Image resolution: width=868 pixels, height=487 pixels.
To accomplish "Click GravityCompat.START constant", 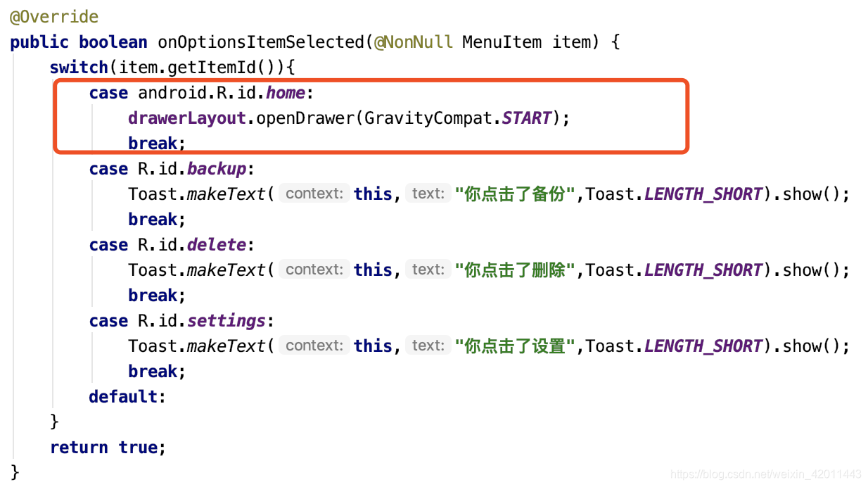I will (458, 118).
